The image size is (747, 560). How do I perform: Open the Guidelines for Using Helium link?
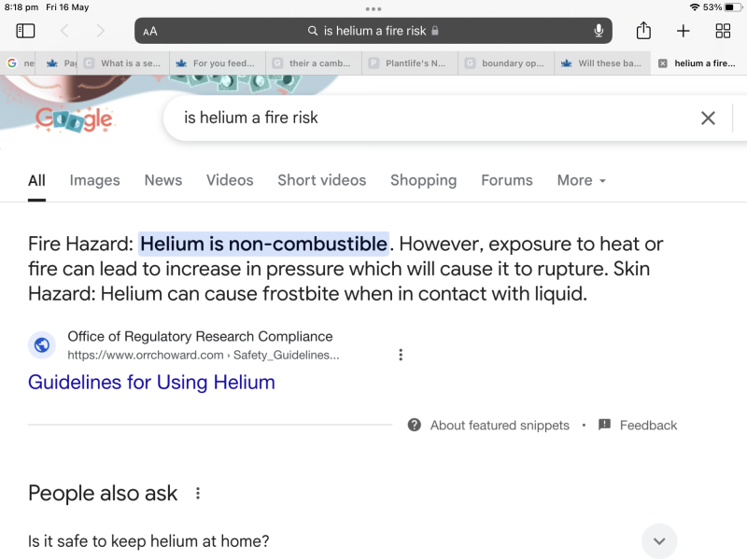pos(151,382)
